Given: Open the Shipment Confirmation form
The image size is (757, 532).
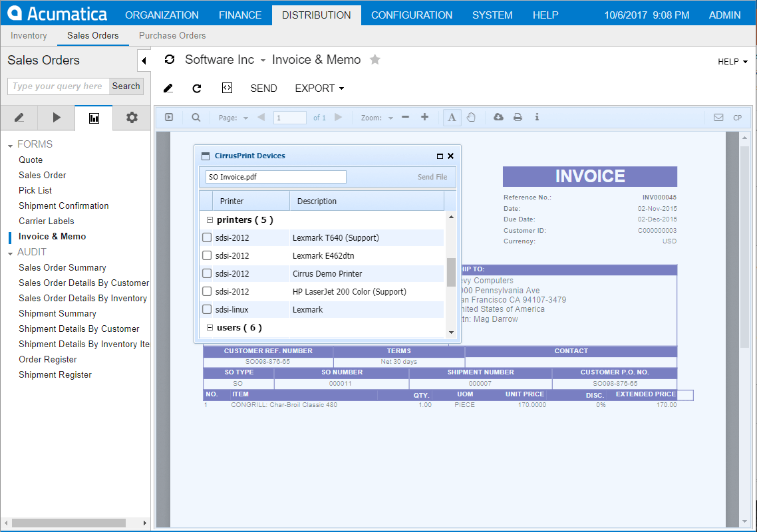Looking at the screenshot, I should click(x=64, y=205).
